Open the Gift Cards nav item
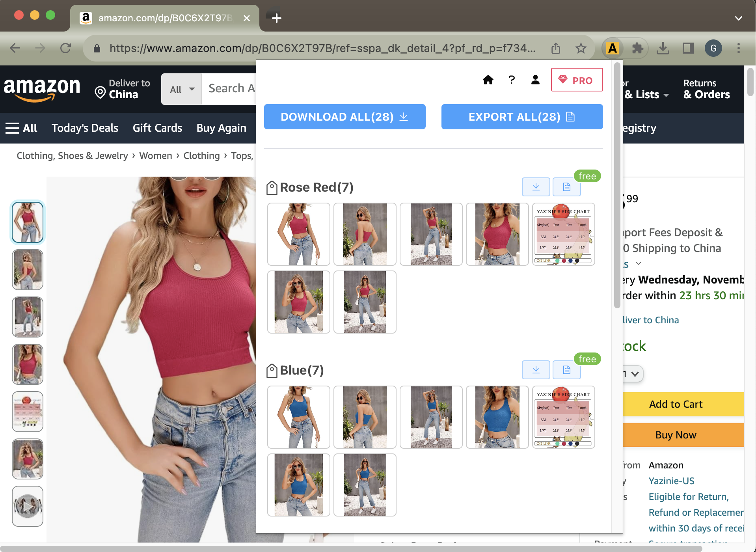This screenshot has height=552, width=756. (157, 128)
